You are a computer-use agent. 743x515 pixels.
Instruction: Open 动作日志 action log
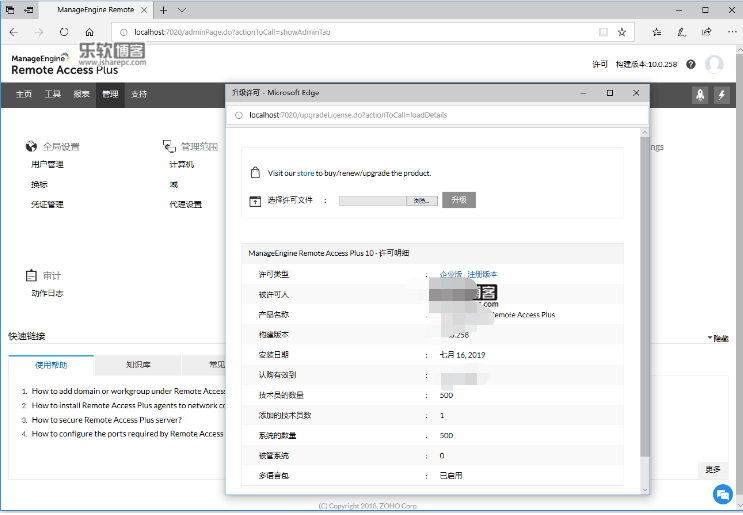47,293
